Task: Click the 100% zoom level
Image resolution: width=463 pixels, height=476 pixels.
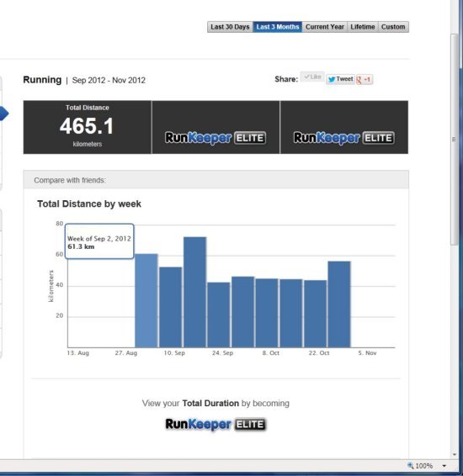Action: tap(423, 466)
